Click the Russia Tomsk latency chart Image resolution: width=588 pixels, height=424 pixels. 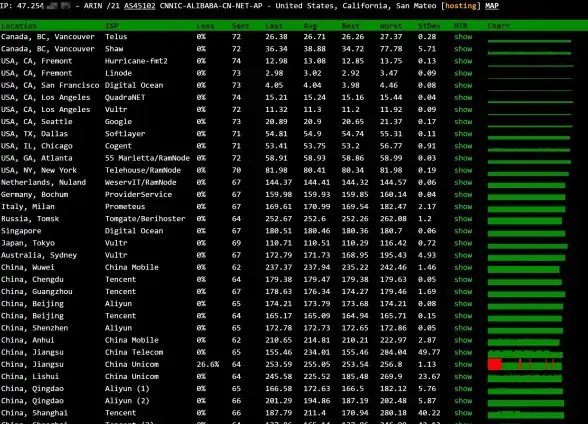(x=525, y=220)
